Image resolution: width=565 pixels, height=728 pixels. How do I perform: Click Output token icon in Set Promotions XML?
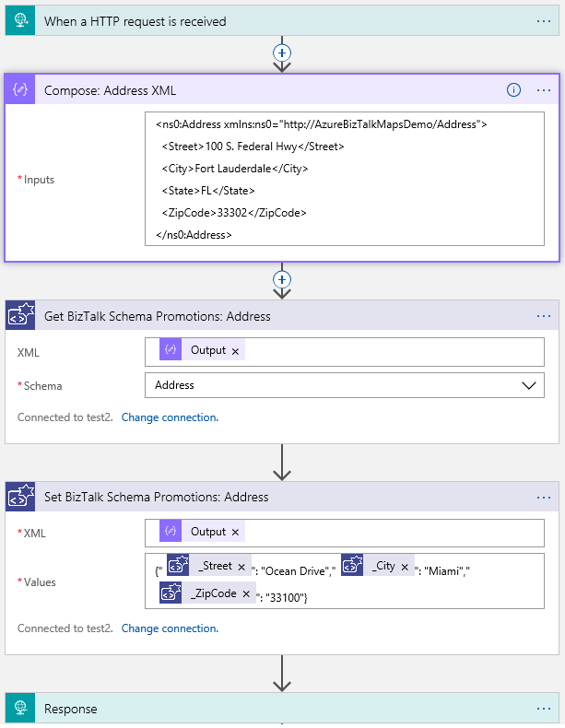coord(171,531)
